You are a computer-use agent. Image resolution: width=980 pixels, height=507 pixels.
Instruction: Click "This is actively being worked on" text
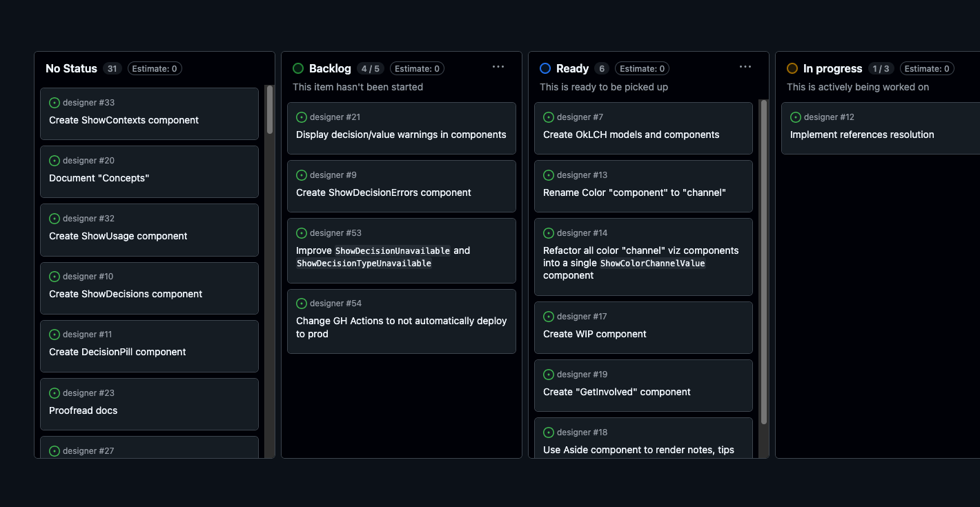point(858,87)
